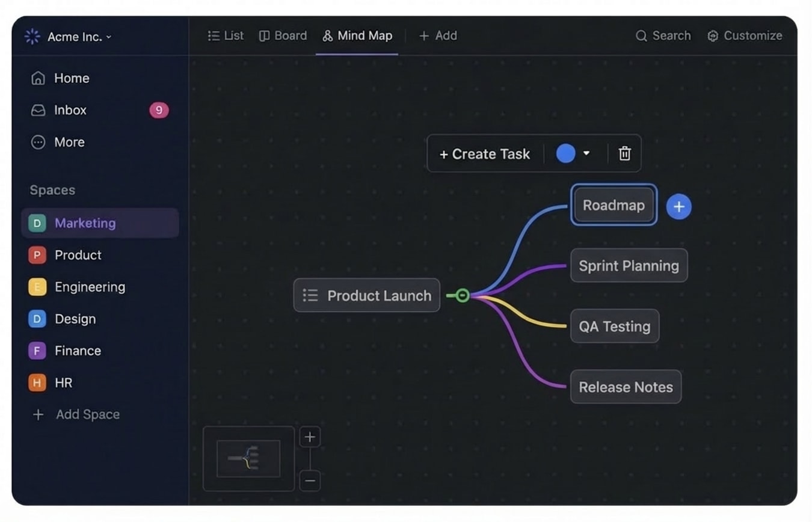Click Add Space in the sidebar
812x522 pixels.
76,414
